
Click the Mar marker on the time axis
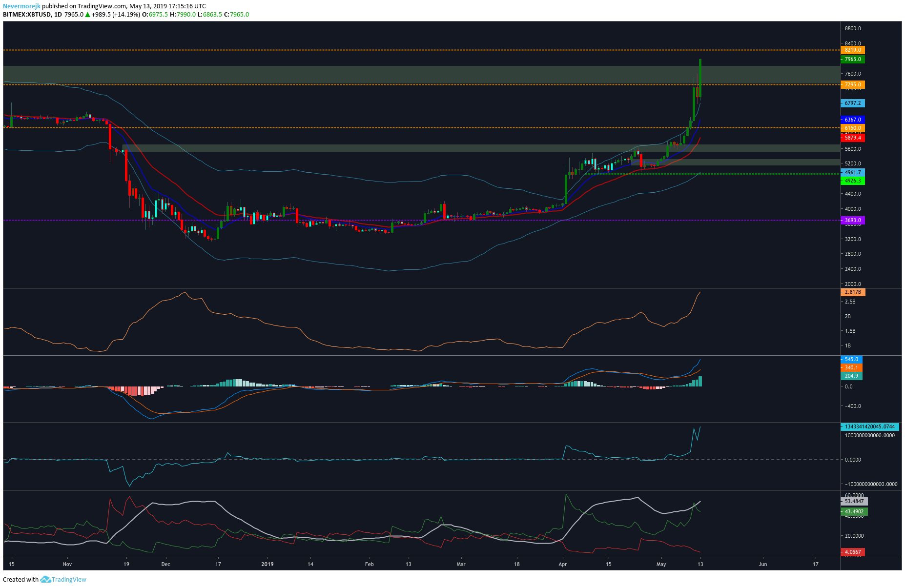point(461,564)
